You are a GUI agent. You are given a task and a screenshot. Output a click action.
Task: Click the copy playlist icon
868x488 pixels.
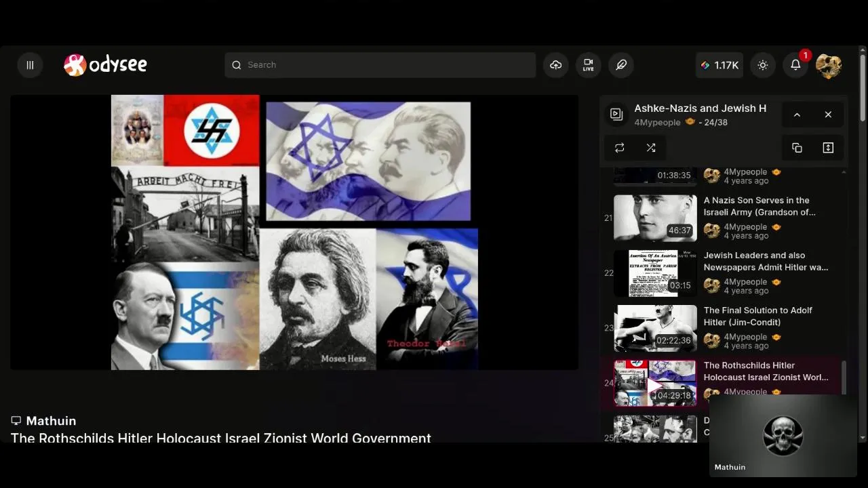click(x=797, y=148)
